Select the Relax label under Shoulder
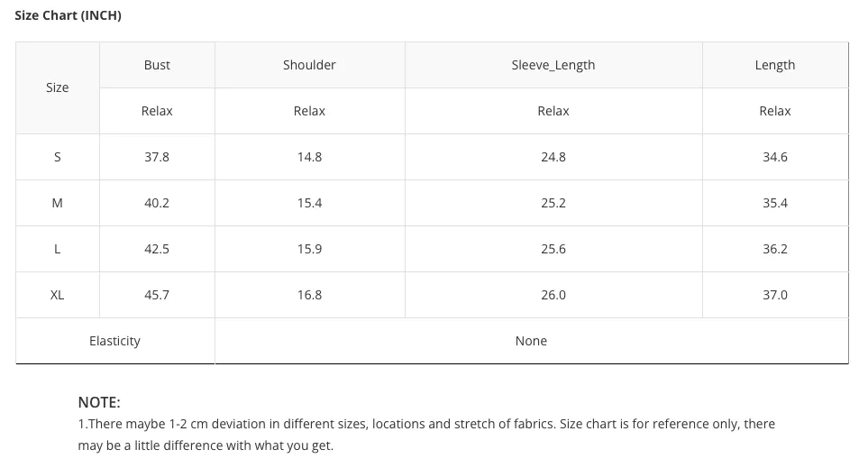The height and width of the screenshot is (468, 868). click(309, 111)
